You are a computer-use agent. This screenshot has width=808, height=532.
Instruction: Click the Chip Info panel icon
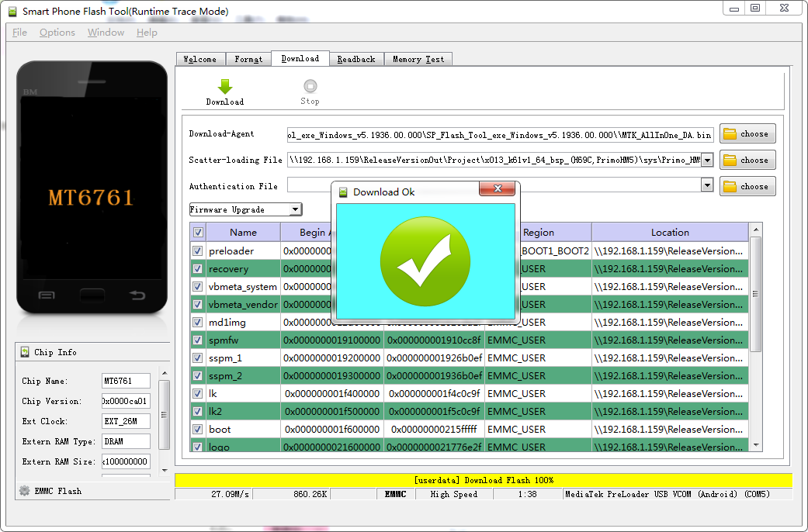(24, 352)
